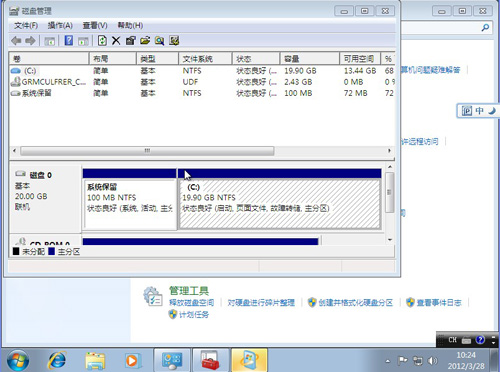Click the disk view's up scroll arrow
500x372 pixels.
[390, 166]
